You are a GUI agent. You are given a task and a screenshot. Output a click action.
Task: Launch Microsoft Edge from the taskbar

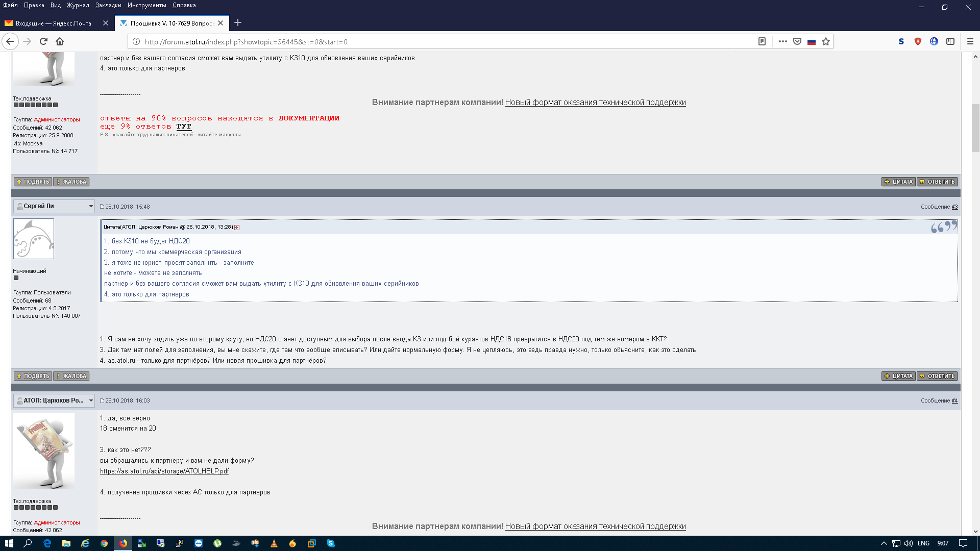point(47,543)
